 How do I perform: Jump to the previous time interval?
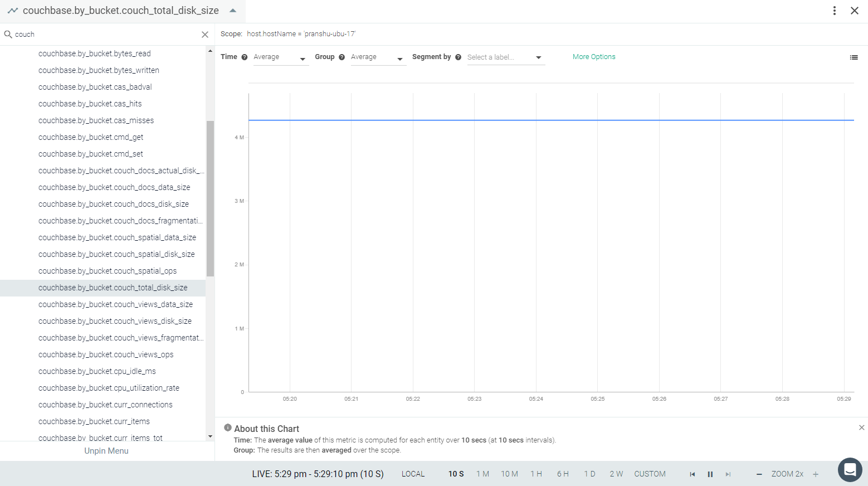point(693,474)
